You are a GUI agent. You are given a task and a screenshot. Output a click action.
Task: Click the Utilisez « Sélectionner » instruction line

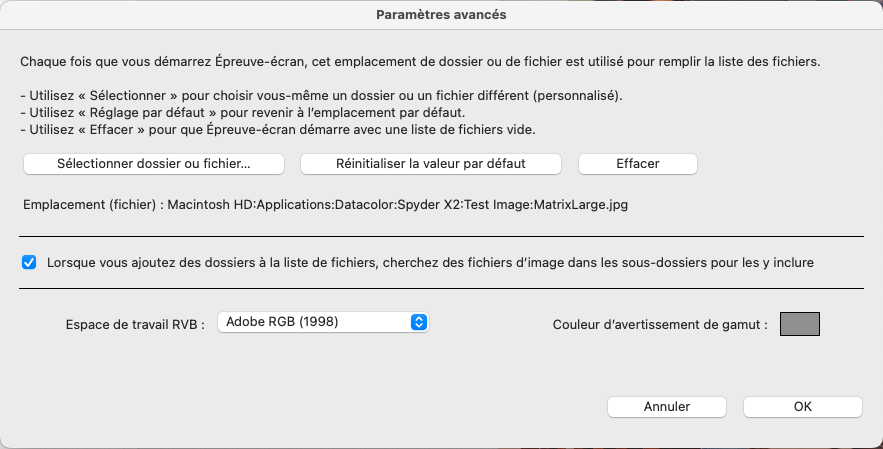tap(322, 96)
